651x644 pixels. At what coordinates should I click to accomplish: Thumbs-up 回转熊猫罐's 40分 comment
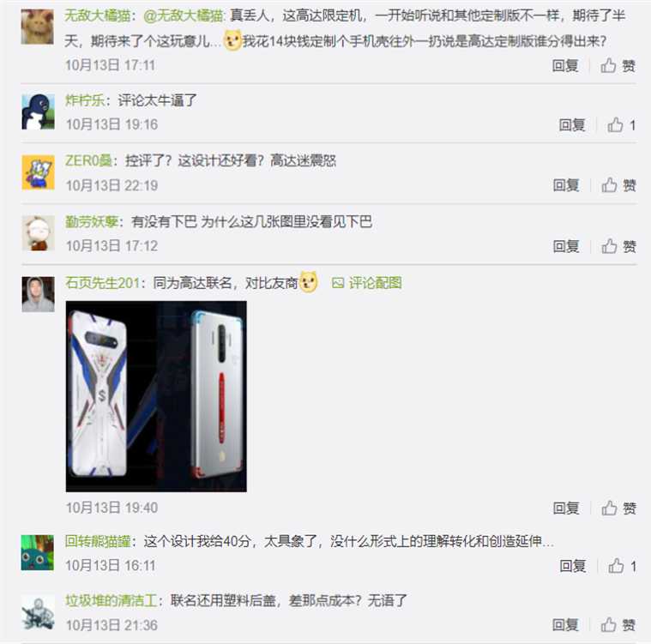pyautogui.click(x=622, y=566)
